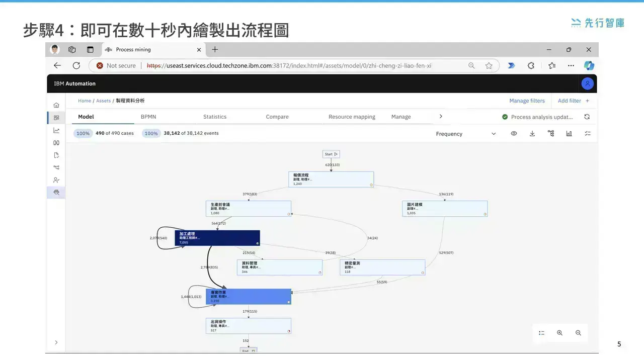Image resolution: width=644 pixels, height=362 pixels.
Task: Open the user avatar in IBM Automation header
Action: click(x=587, y=84)
